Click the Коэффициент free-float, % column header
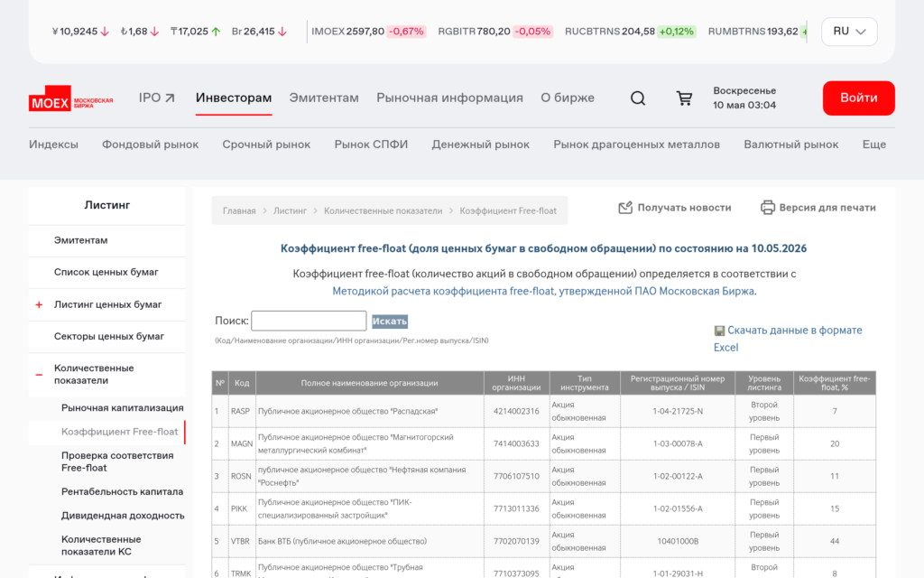 point(835,383)
